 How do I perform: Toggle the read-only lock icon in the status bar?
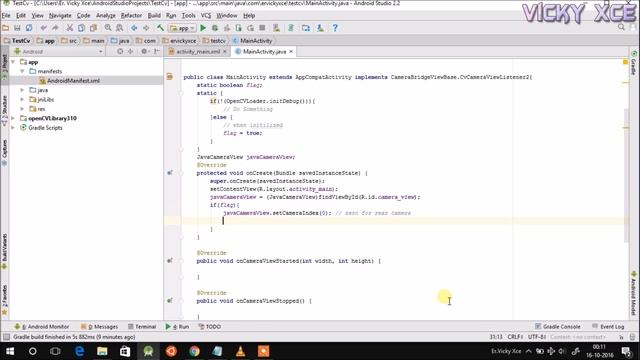[x=621, y=337]
